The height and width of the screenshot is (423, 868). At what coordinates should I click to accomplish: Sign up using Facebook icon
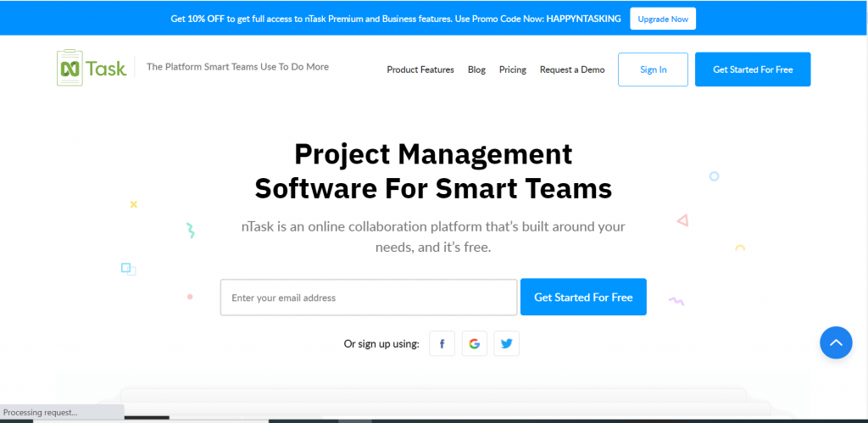click(442, 343)
